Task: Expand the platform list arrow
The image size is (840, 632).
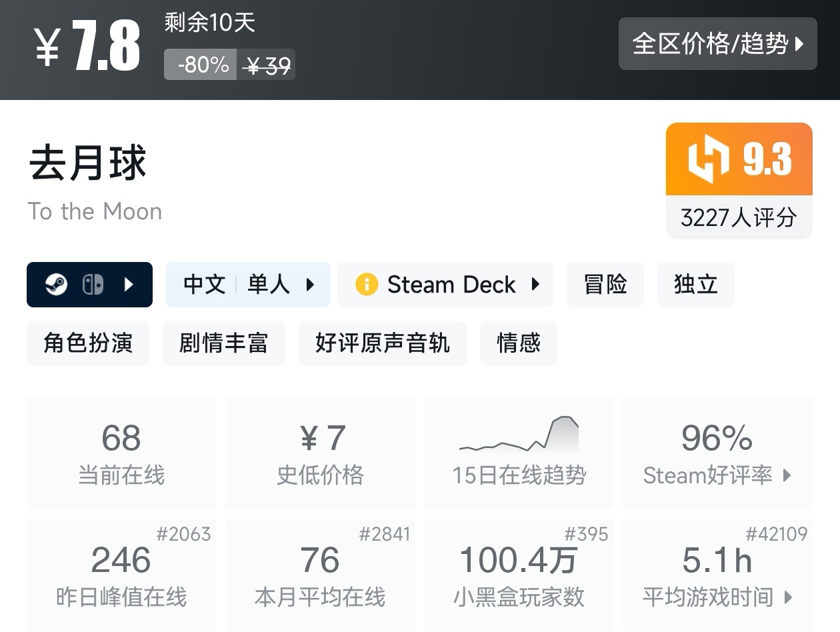Action: pos(129,285)
